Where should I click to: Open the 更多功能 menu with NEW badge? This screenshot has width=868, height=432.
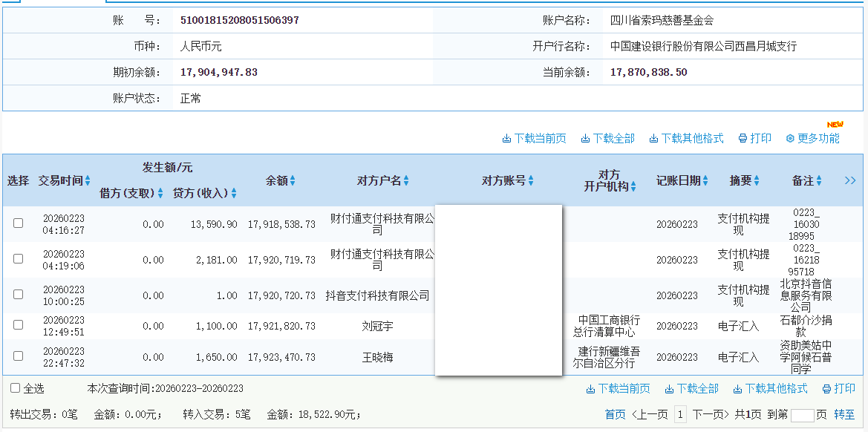point(812,138)
